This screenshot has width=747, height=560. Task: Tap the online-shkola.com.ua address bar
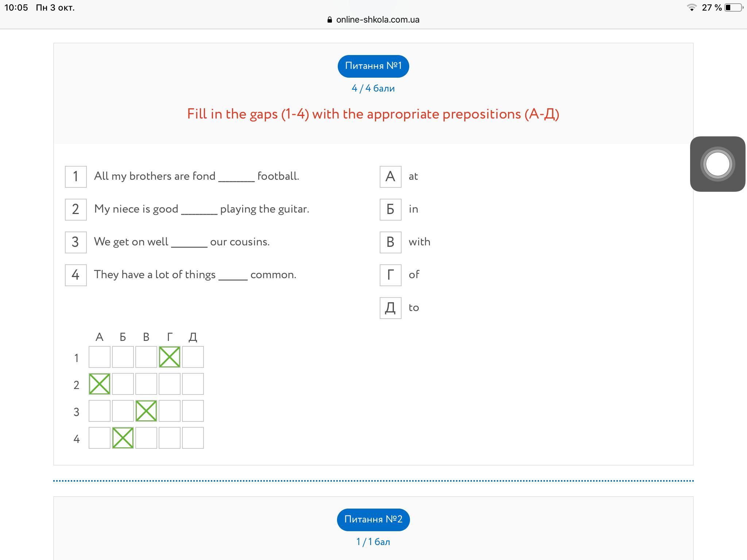[x=373, y=20]
